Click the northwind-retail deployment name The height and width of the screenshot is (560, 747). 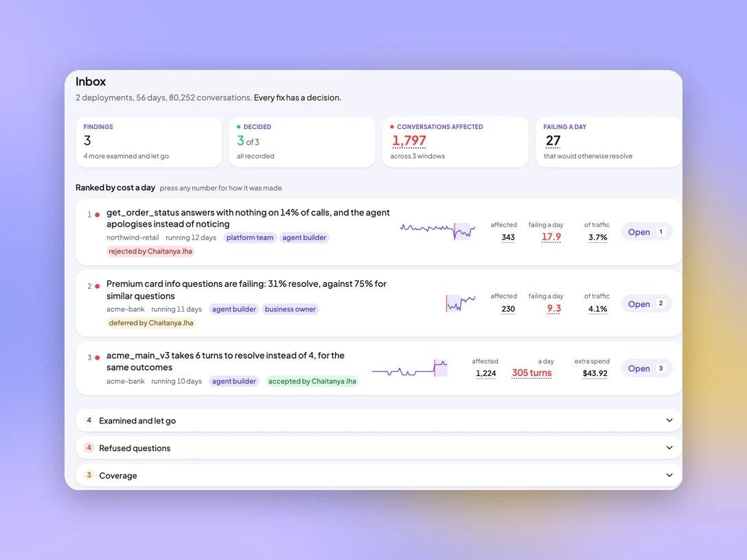133,237
